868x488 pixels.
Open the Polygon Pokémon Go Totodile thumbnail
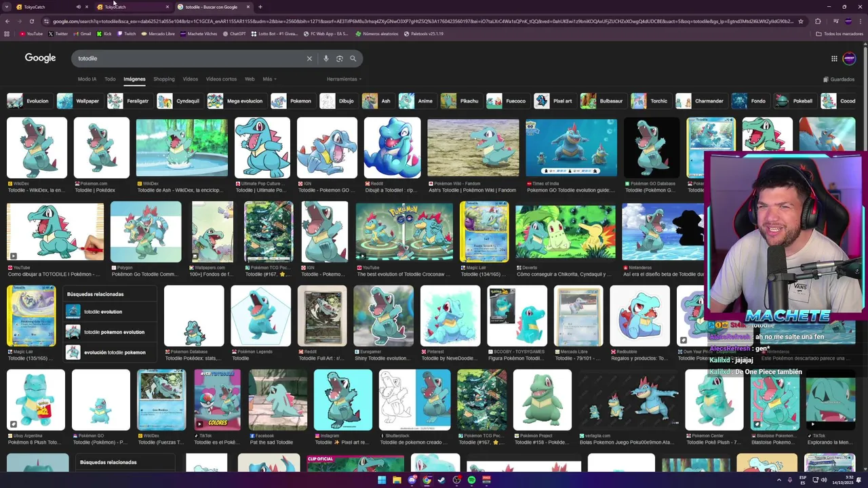tap(146, 232)
